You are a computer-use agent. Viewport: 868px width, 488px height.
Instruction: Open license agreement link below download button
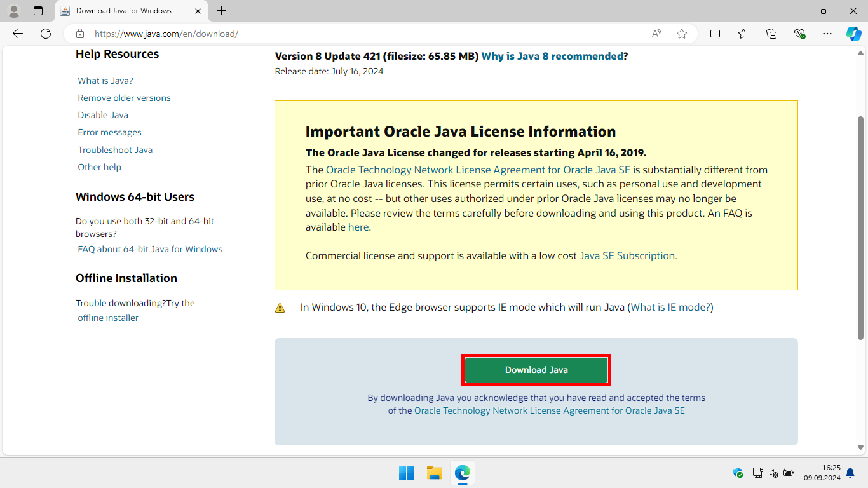coord(550,410)
